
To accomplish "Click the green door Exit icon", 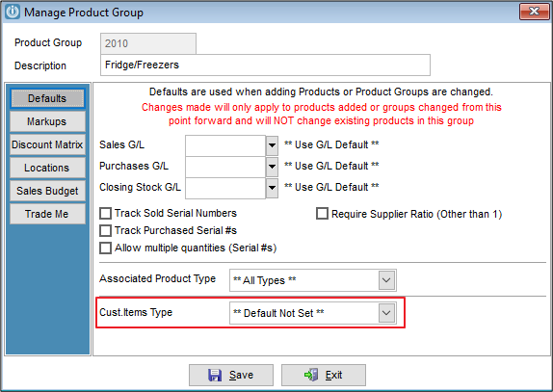I will pos(311,375).
